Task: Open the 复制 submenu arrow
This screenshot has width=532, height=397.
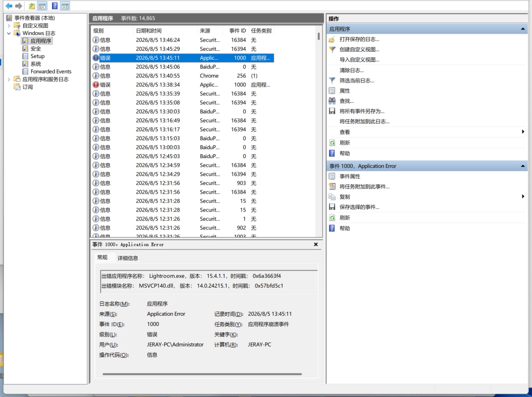Action: (x=523, y=196)
